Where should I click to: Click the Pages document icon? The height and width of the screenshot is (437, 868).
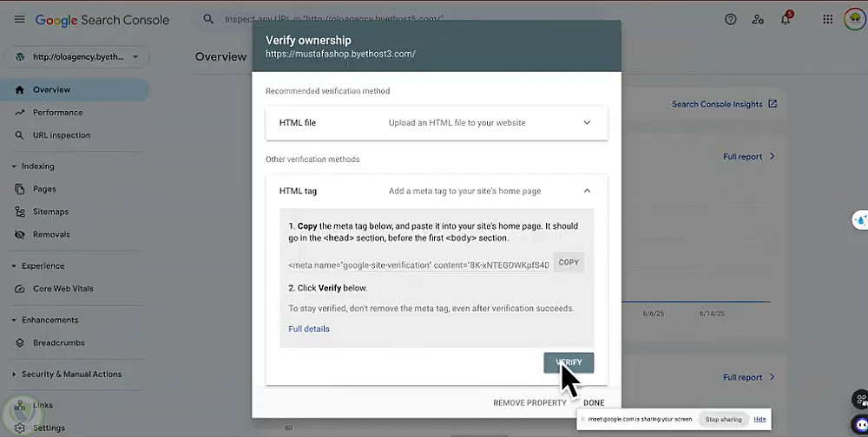(20, 189)
